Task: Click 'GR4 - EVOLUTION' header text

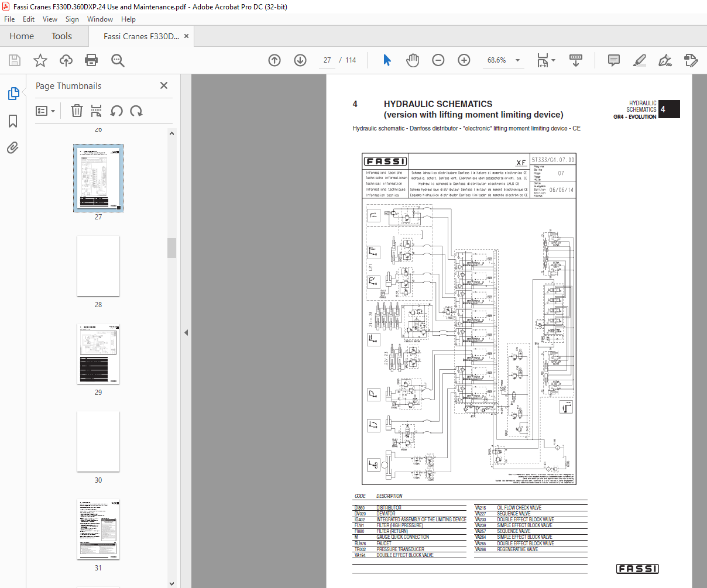Action: pyautogui.click(x=634, y=116)
